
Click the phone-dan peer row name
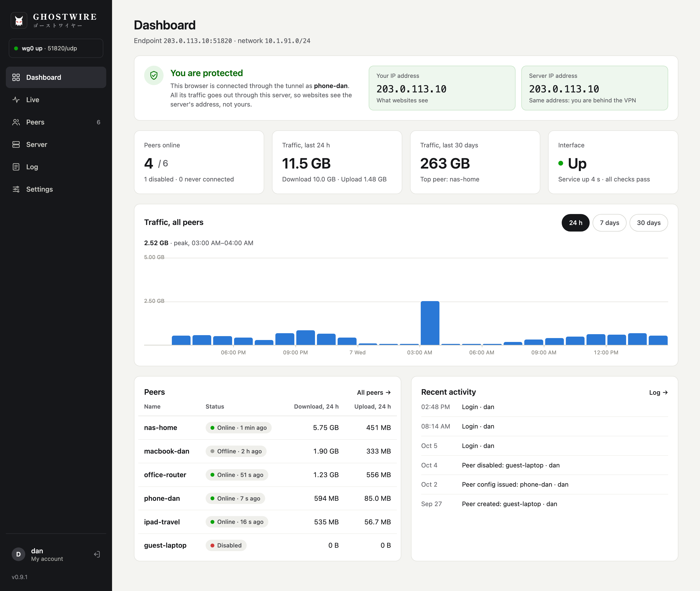pos(162,499)
